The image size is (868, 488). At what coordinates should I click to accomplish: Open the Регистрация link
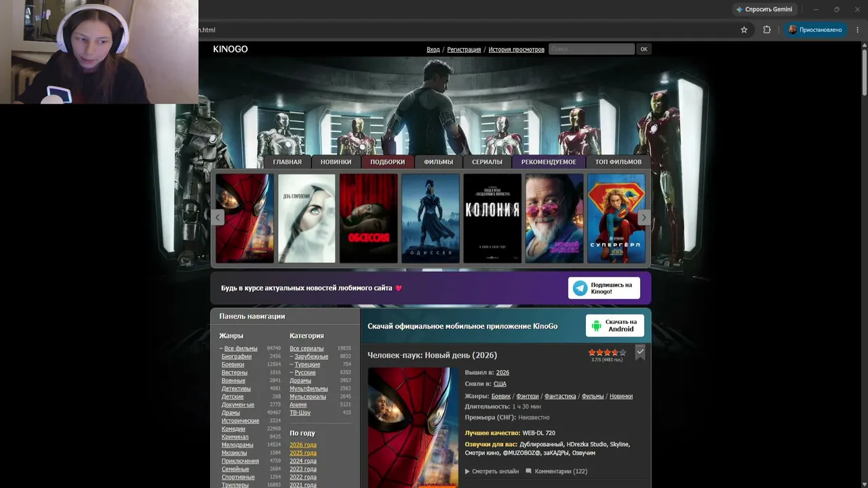coord(464,49)
